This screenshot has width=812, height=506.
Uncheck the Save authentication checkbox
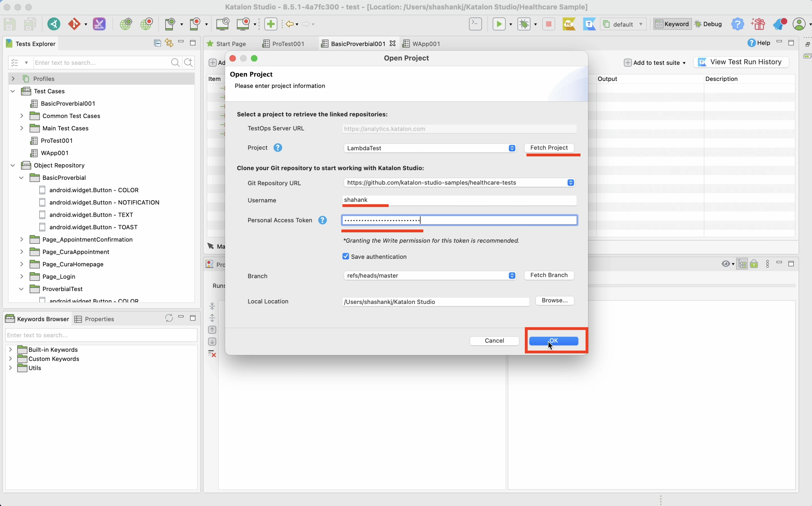point(346,256)
